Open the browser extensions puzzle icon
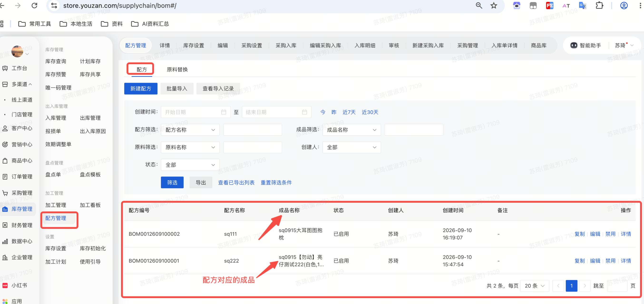This screenshot has width=644, height=304. pos(599,5)
